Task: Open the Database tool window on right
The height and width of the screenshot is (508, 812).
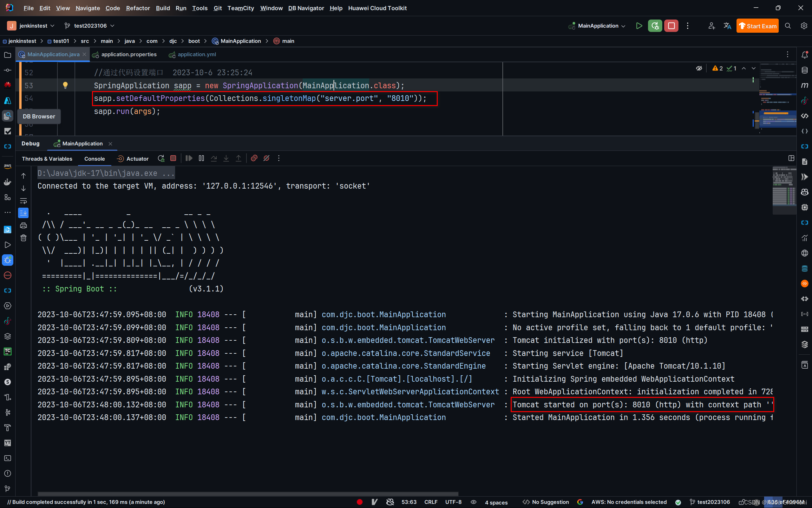Action: pyautogui.click(x=805, y=70)
